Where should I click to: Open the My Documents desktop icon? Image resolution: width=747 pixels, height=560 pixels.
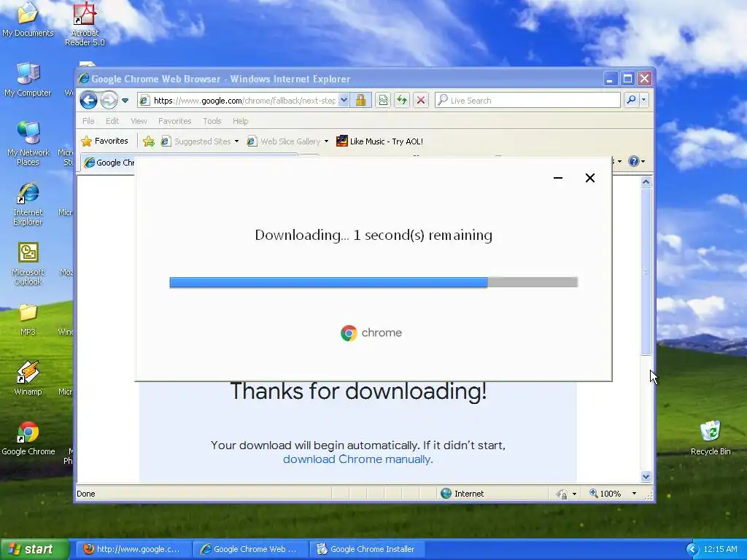pos(28,20)
